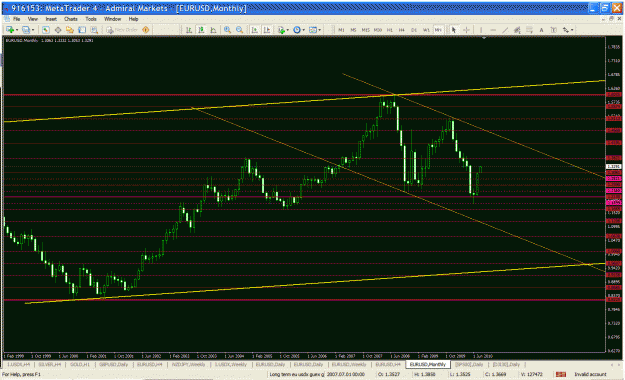Select the Fibonacci Retracement tool
The width and height of the screenshot is (625, 380).
coord(529,30)
